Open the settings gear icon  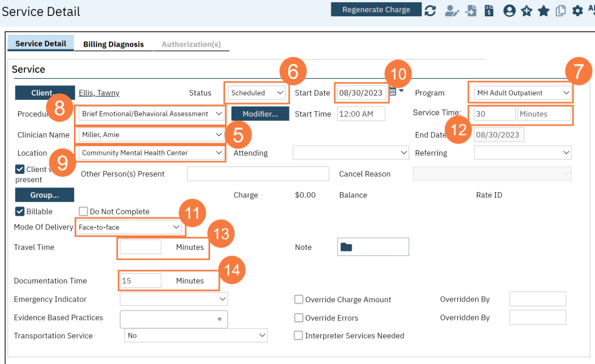point(577,11)
